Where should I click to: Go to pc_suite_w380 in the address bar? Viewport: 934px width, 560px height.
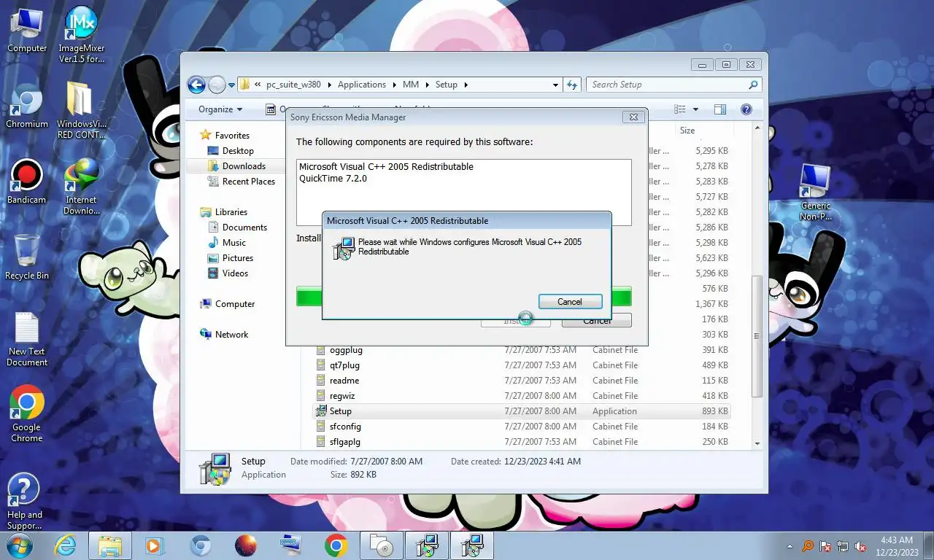coord(293,85)
